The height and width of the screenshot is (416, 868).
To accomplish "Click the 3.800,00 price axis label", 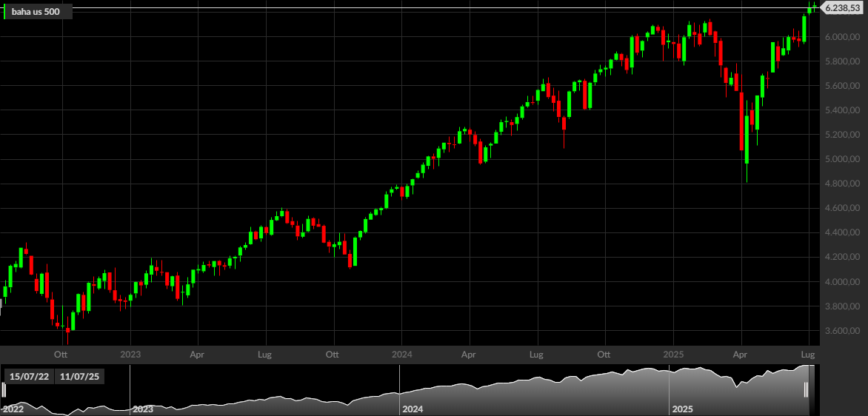I will tap(842, 306).
